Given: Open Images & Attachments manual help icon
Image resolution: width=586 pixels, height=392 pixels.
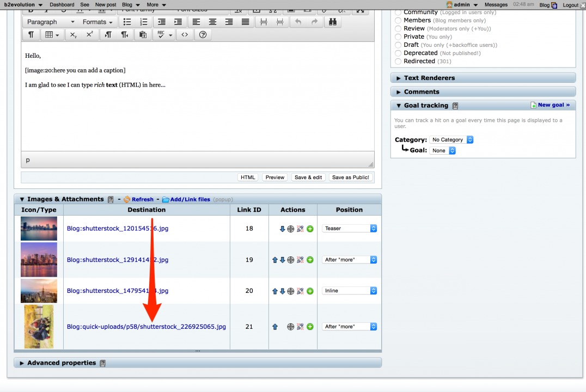Looking at the screenshot, I should click(x=111, y=200).
